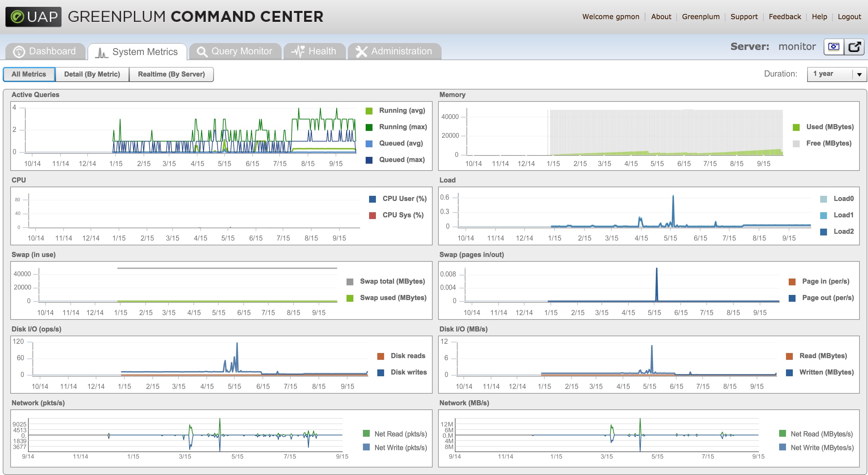Click the Read (MBytes) legend swatch
The height and width of the screenshot is (475, 868).
pos(789,356)
